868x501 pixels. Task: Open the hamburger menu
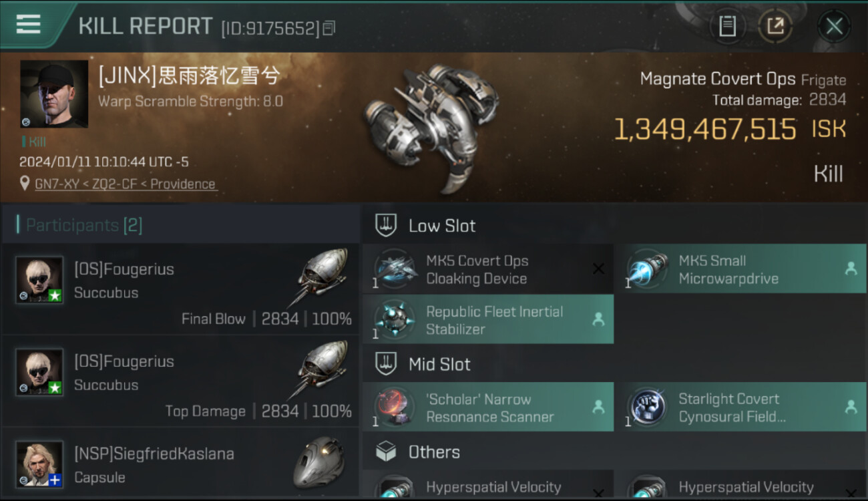coord(28,25)
